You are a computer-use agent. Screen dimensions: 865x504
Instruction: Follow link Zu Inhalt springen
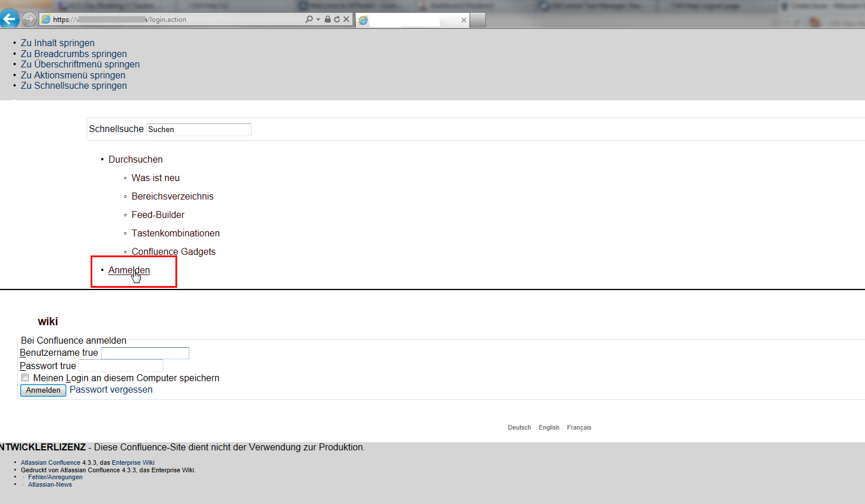58,43
